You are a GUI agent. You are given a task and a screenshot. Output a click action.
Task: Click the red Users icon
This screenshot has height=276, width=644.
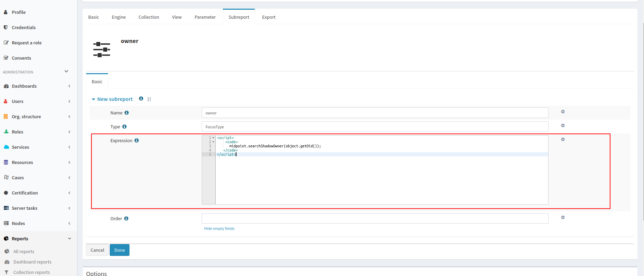6,101
